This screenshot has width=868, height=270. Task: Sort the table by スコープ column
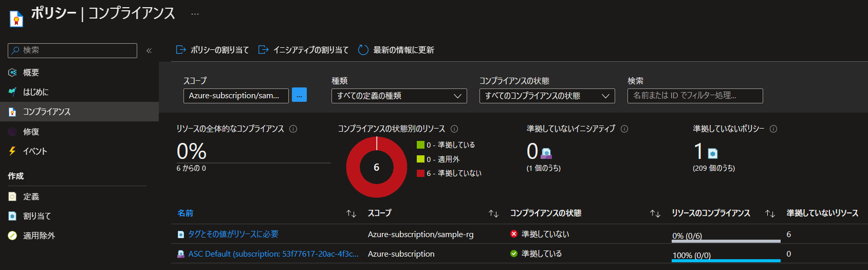(x=380, y=213)
